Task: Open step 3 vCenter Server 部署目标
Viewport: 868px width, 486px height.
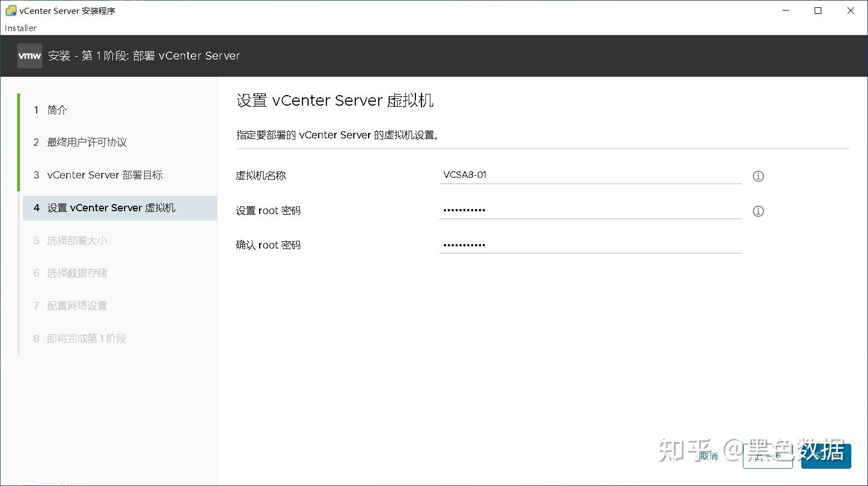Action: [105, 175]
